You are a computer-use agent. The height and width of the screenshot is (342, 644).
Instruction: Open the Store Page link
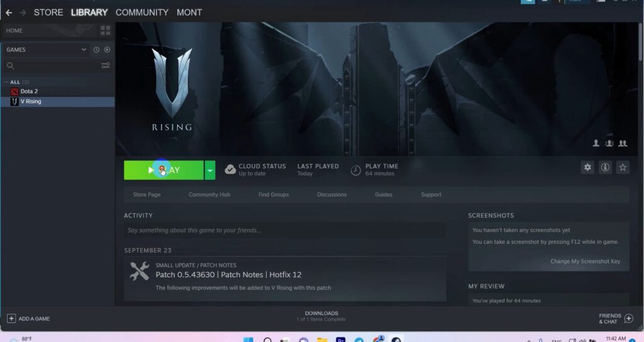[147, 195]
